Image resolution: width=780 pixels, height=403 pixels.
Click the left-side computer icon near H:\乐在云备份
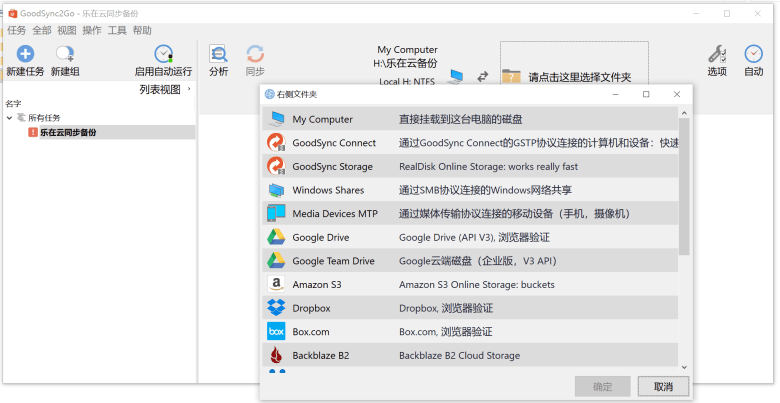click(x=456, y=76)
